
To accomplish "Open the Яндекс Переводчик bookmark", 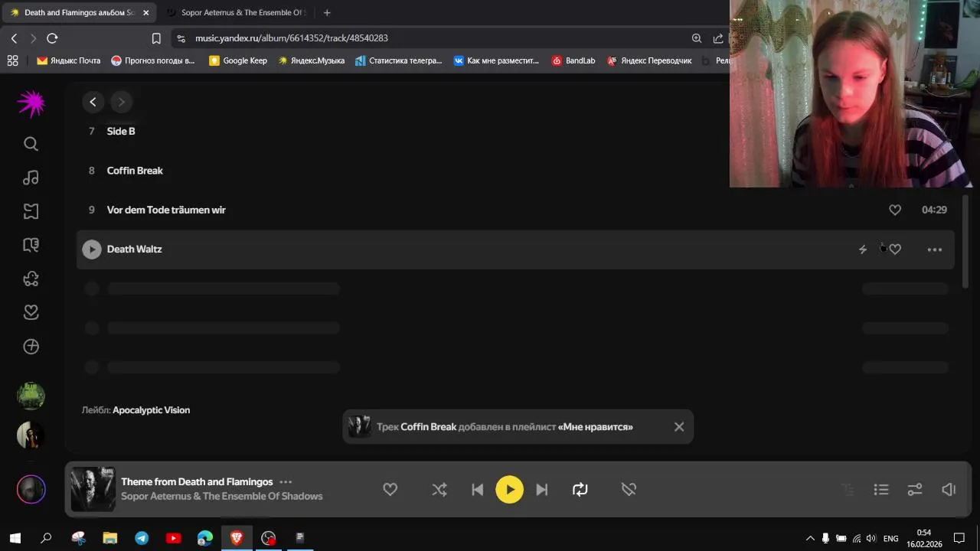I will [x=648, y=60].
